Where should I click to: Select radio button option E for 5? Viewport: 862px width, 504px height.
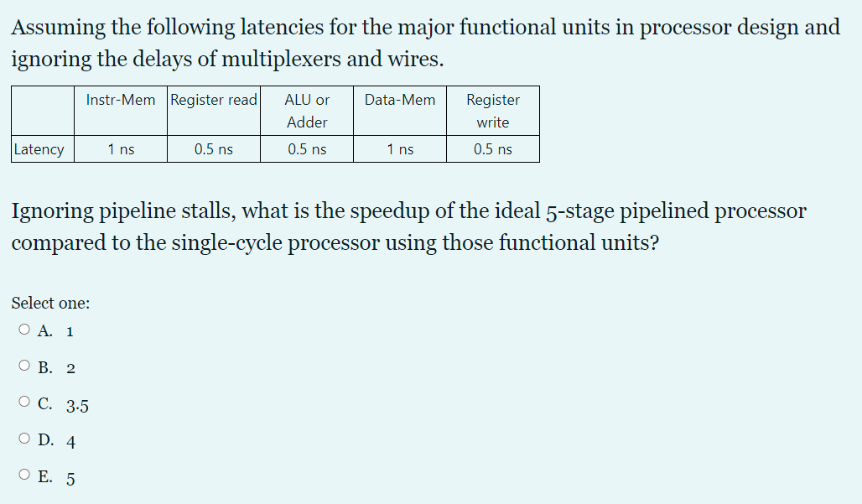pos(23,473)
